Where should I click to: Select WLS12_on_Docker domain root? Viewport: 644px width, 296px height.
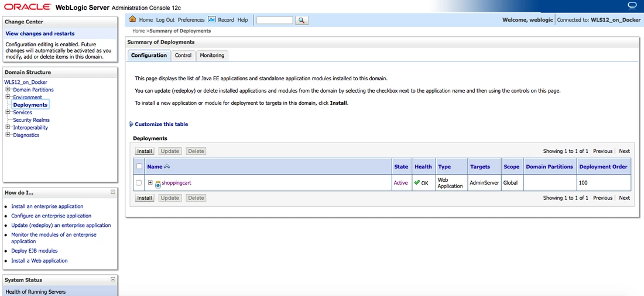pos(25,82)
